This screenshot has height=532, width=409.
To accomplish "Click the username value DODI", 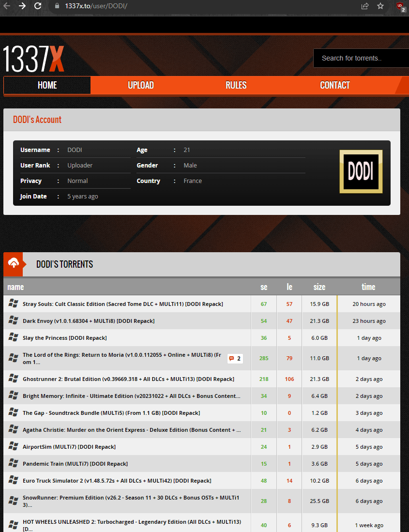I will (x=75, y=150).
